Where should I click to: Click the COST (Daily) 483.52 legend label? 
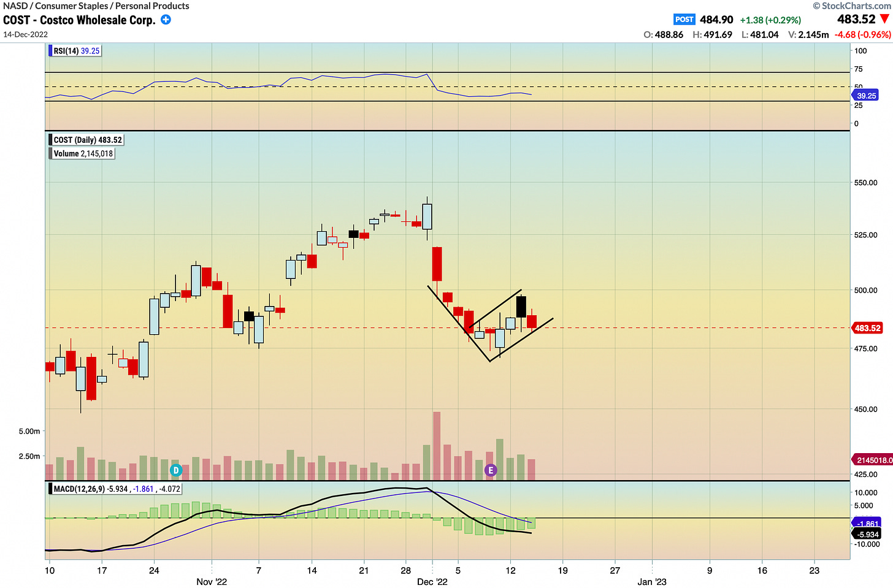86,140
